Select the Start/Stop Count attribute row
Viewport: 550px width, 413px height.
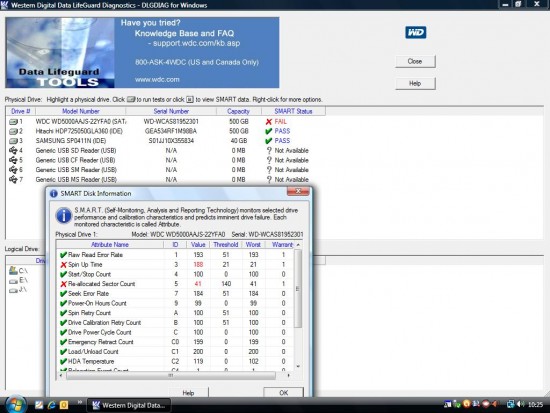pos(175,274)
